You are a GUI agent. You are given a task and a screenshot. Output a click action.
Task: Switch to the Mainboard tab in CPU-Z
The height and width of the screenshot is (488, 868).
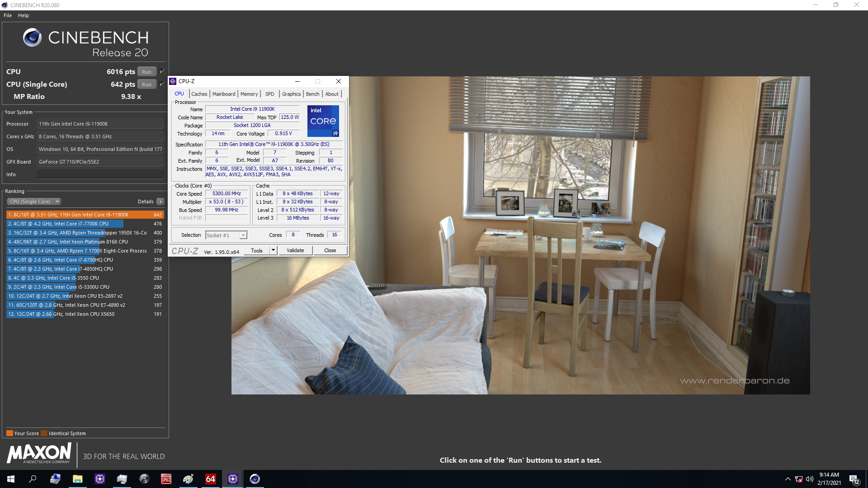224,94
